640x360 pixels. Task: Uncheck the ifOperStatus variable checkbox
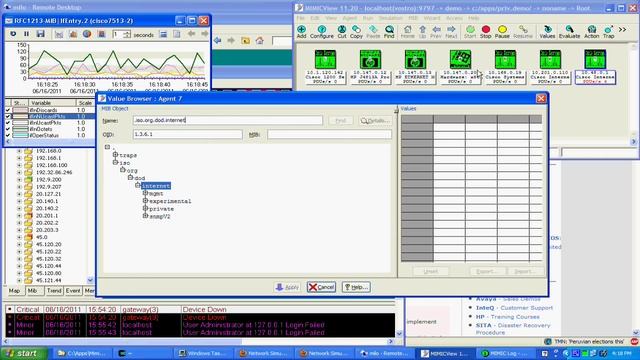click(8, 135)
